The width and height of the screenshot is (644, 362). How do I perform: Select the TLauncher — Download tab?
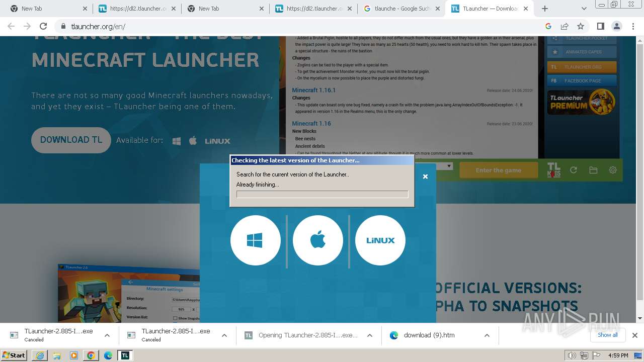[490, 9]
